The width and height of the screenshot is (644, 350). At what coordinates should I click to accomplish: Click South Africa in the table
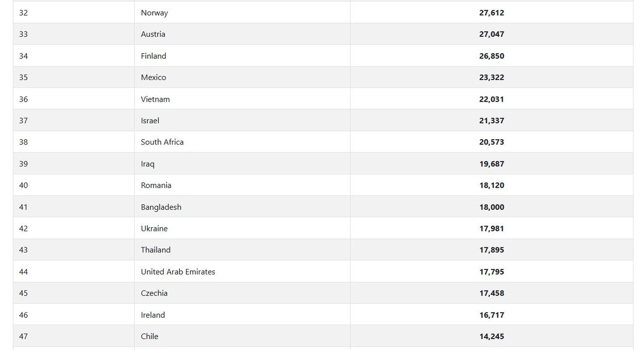point(162,142)
